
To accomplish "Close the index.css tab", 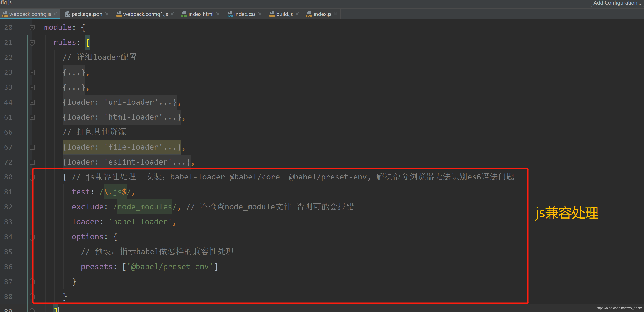I will tap(260, 14).
